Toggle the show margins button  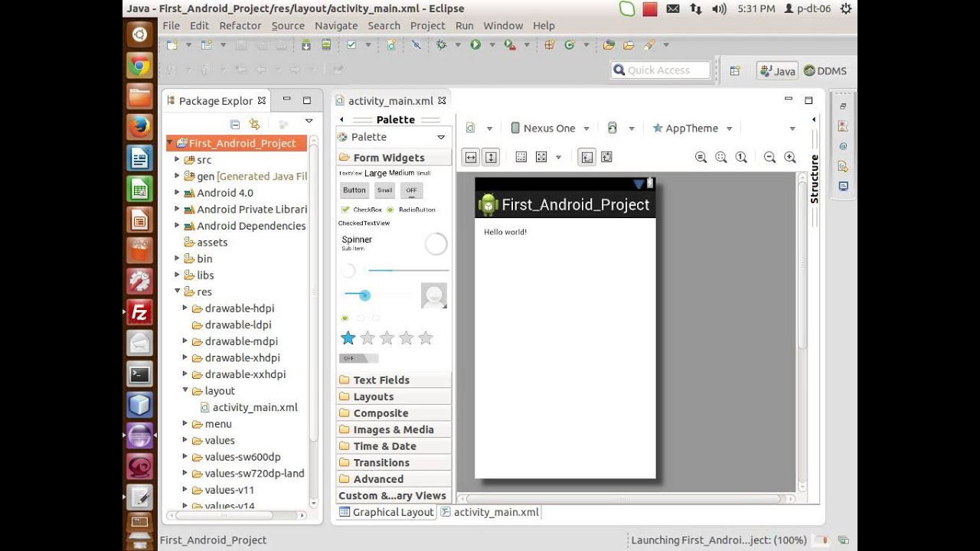[521, 157]
